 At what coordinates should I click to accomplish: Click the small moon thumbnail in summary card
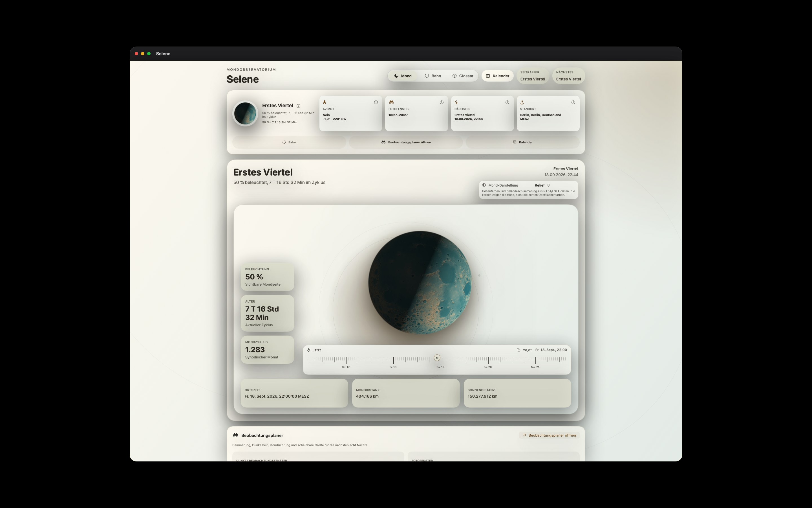pos(245,113)
